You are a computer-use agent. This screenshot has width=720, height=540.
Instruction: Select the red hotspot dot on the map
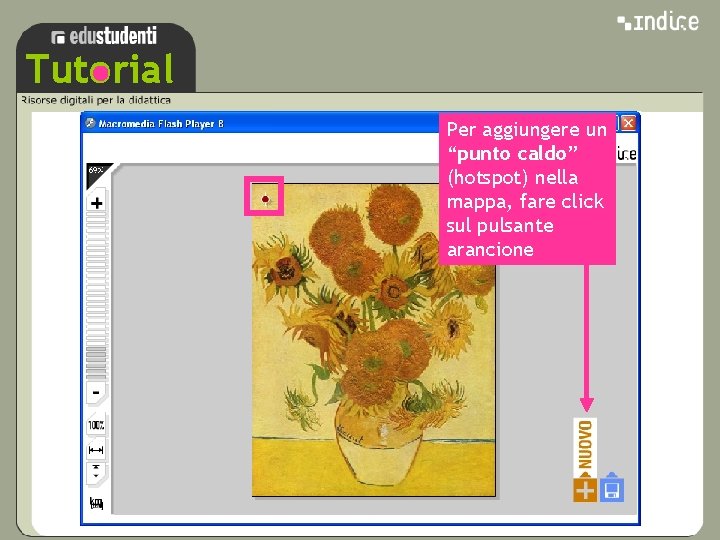click(x=265, y=199)
